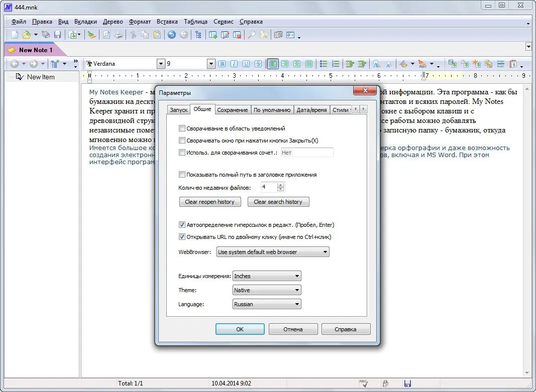Click the Print Preview toolbar icon

pyautogui.click(x=106, y=35)
